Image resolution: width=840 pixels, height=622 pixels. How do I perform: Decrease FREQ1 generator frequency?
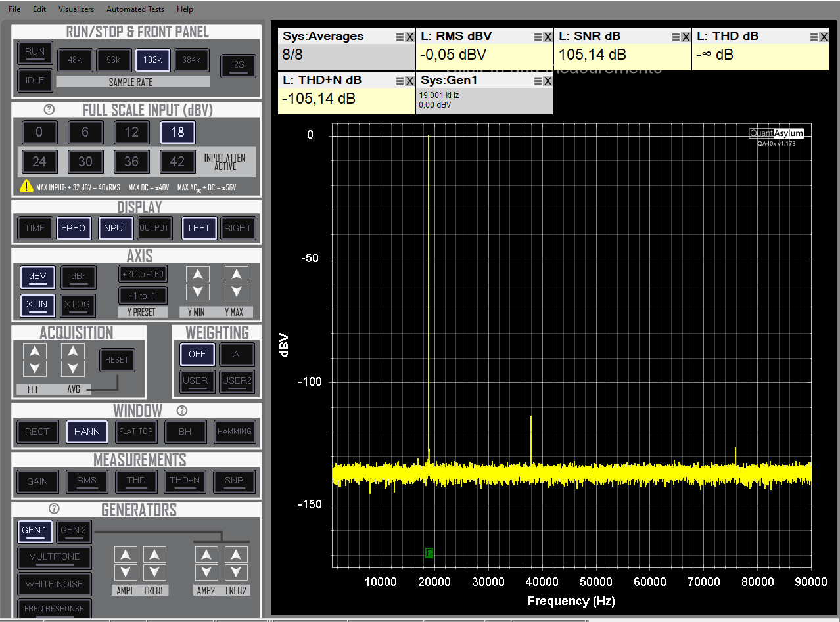pos(154,572)
